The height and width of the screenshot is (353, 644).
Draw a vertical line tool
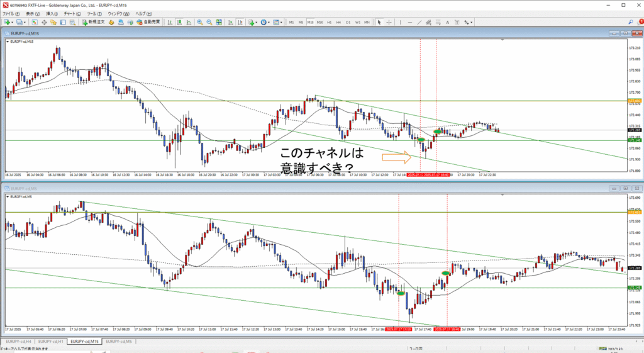tap(400, 22)
